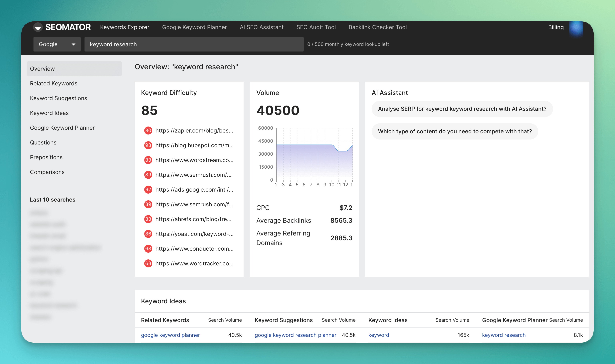The width and height of the screenshot is (615, 364).
Task: Select Related Keywords in the sidebar
Action: (x=54, y=83)
